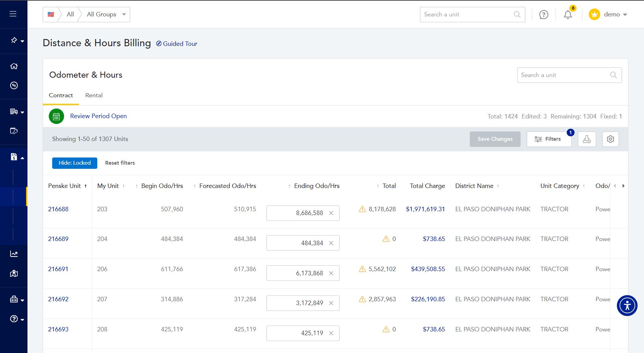Click the top Search a unit field
This screenshot has height=353, width=644.
472,14
